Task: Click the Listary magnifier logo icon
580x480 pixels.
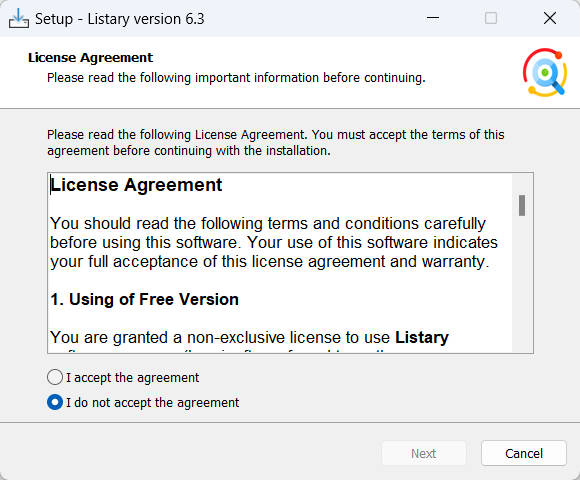Action: (544, 72)
